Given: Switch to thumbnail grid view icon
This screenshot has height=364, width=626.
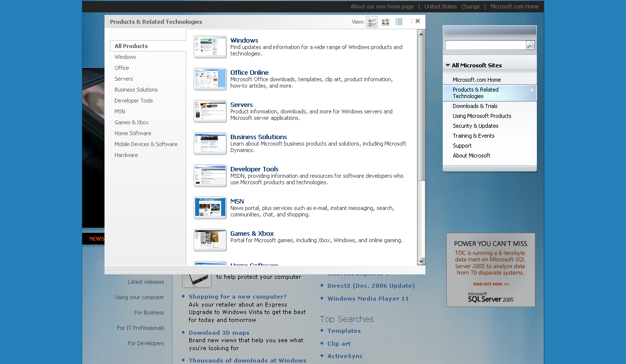Looking at the screenshot, I should [x=385, y=22].
